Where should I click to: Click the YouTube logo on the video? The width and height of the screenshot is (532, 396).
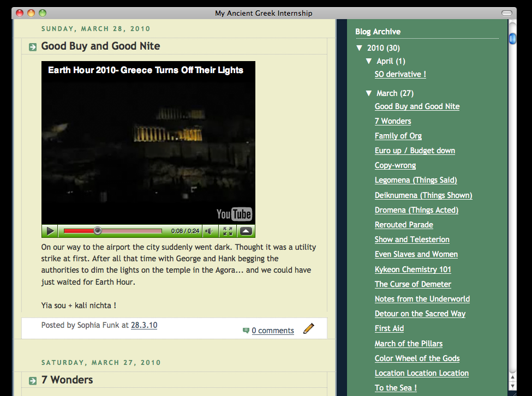click(234, 214)
